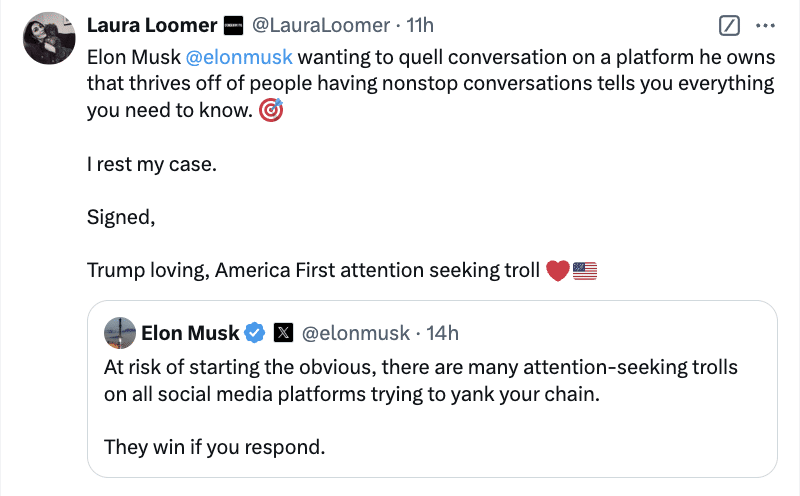Screen dimensions: 800x496
Task: Click the red heart emoji
Action: (558, 270)
